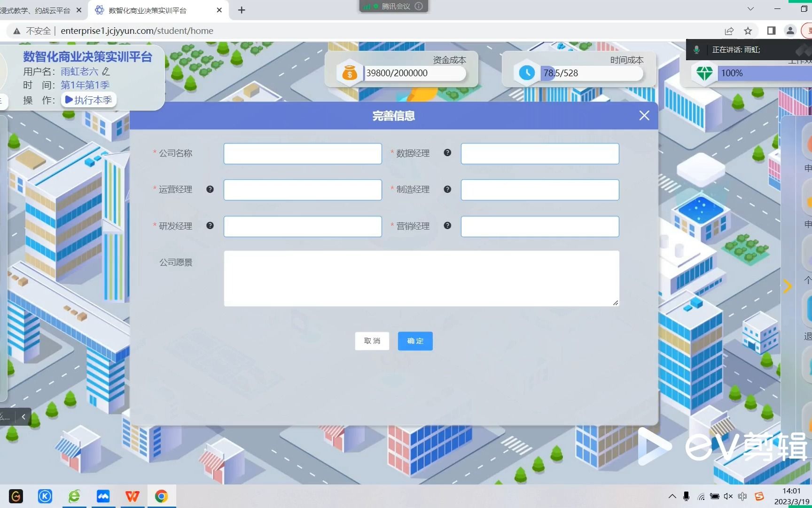Click the 时间成本 progress bar 78.5/528
The width and height of the screenshot is (812, 508).
[x=592, y=73]
